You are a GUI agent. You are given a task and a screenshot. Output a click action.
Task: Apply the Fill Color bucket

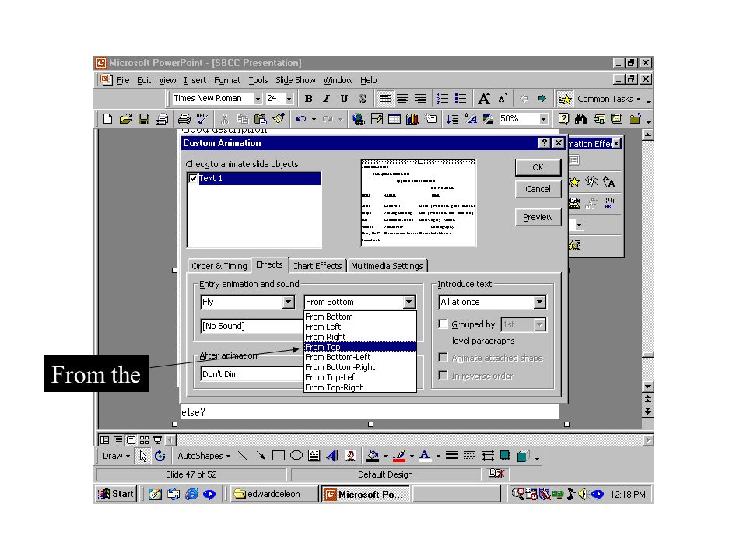[x=373, y=456]
